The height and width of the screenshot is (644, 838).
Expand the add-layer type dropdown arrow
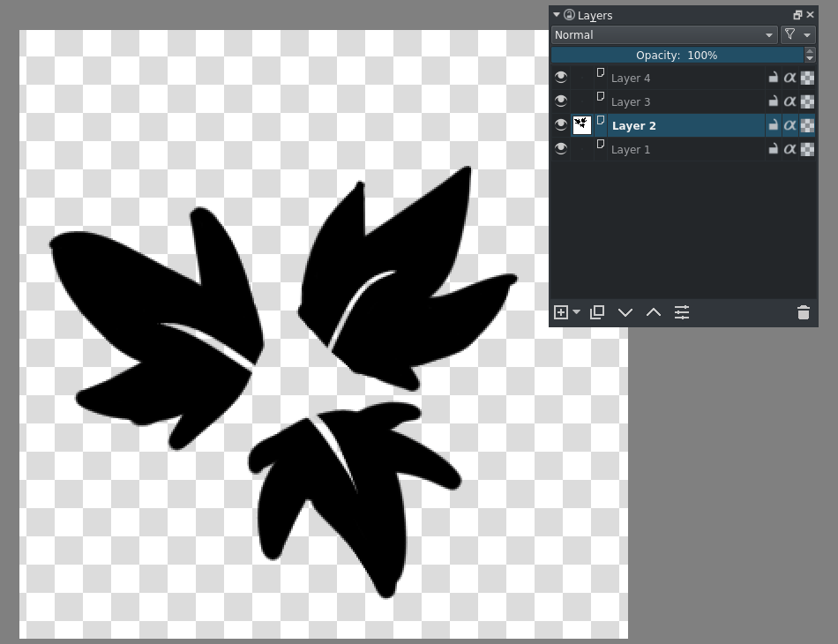pos(577,312)
